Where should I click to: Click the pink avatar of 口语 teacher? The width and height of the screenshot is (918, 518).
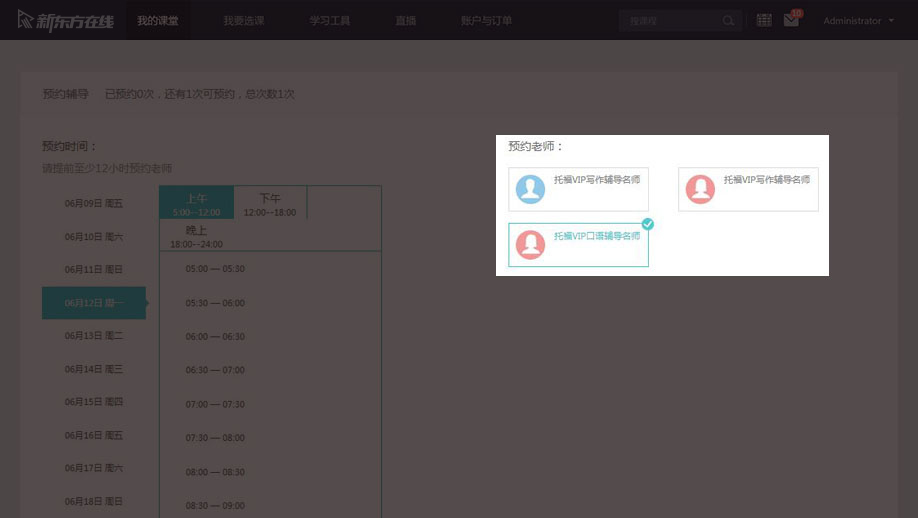pos(530,244)
